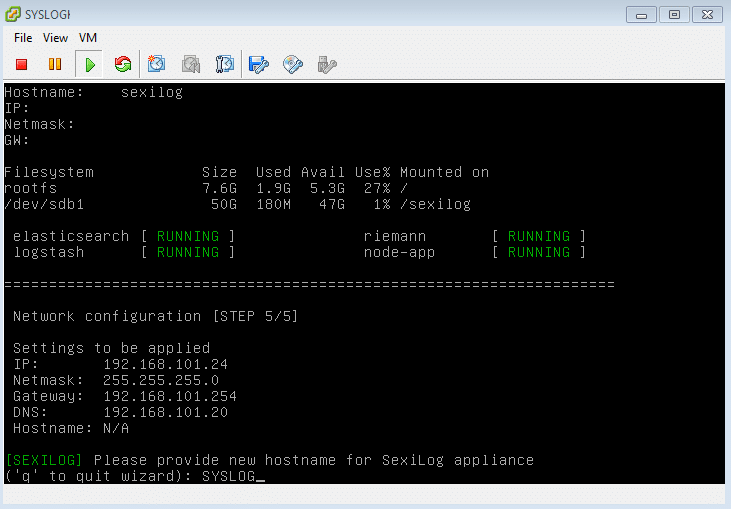Click the riemann RUNNING status
731x509 pixels.
click(539, 236)
